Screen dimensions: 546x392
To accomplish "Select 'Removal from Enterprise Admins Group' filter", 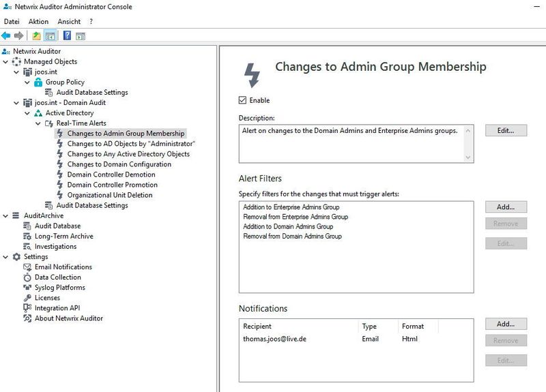I will pos(296,217).
